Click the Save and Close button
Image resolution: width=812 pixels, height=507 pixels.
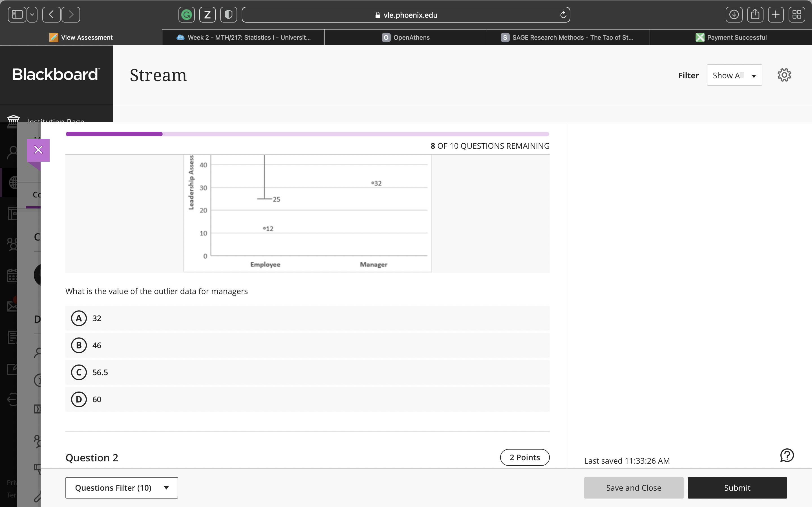click(634, 488)
